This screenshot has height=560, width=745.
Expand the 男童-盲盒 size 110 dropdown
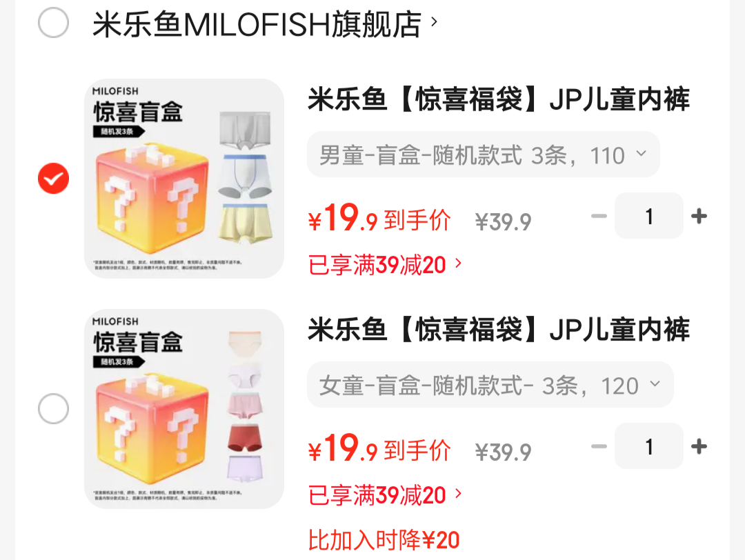(483, 154)
